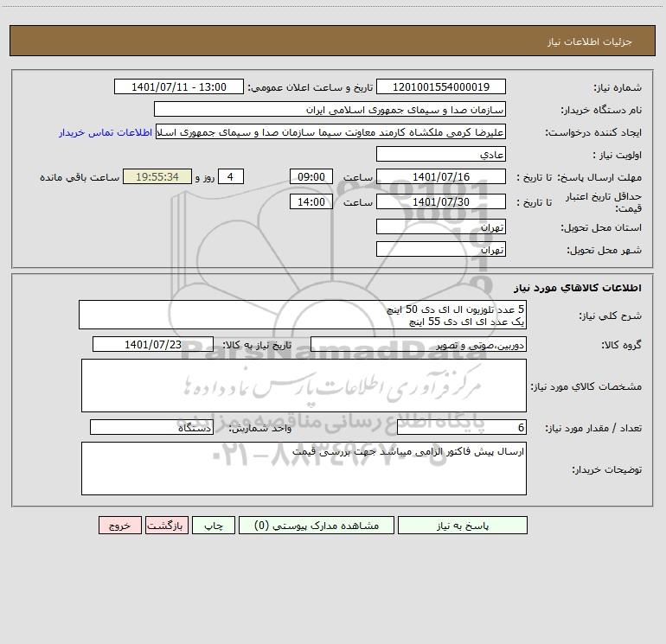Open اطلاعات تماس خریدار link
The image size is (666, 644).
(106, 132)
